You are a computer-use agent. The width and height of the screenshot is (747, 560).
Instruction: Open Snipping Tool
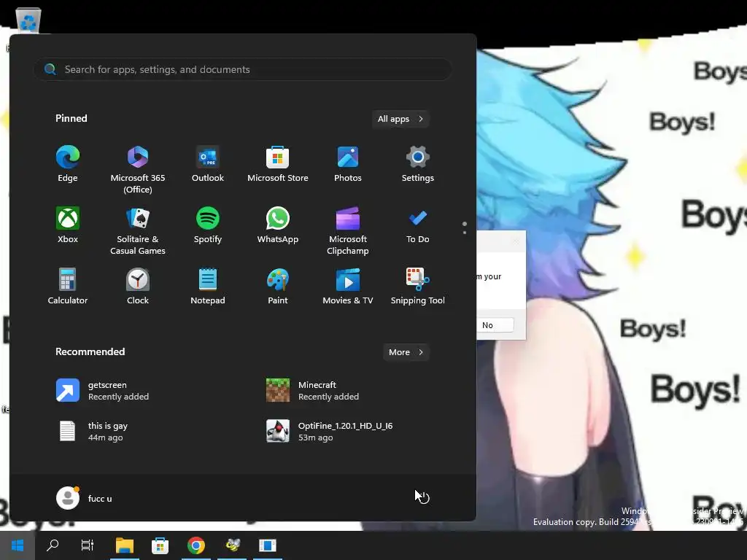[418, 286]
